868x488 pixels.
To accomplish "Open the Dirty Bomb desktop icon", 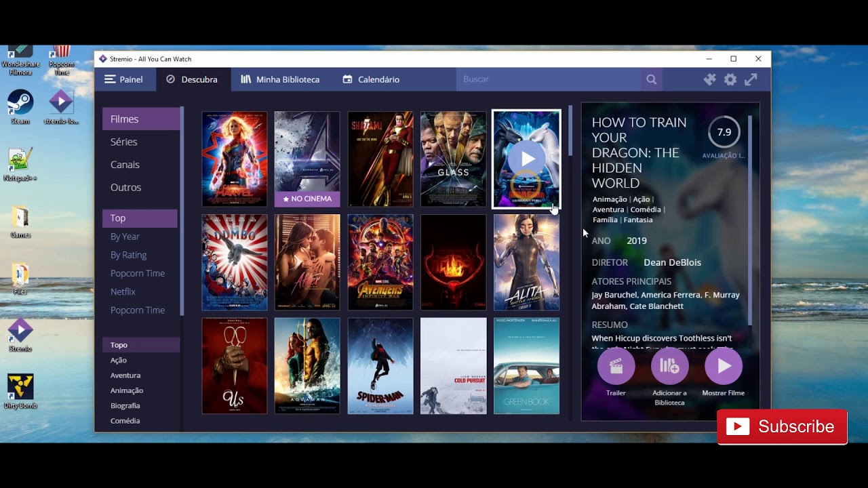I will pos(20,392).
